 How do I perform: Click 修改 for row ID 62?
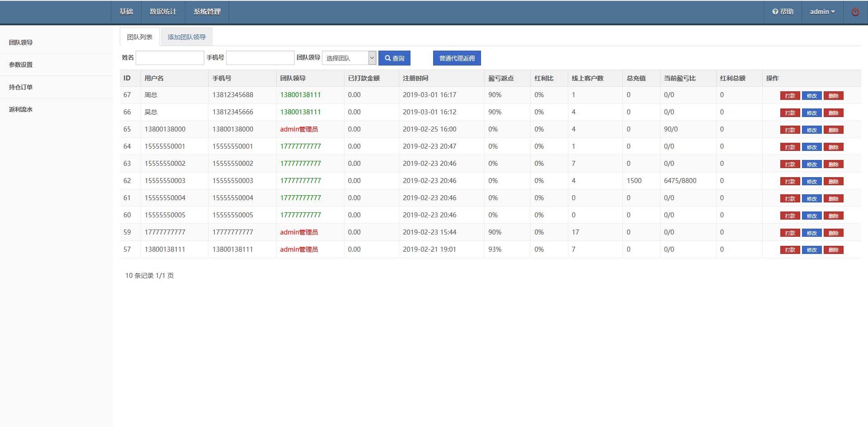811,182
